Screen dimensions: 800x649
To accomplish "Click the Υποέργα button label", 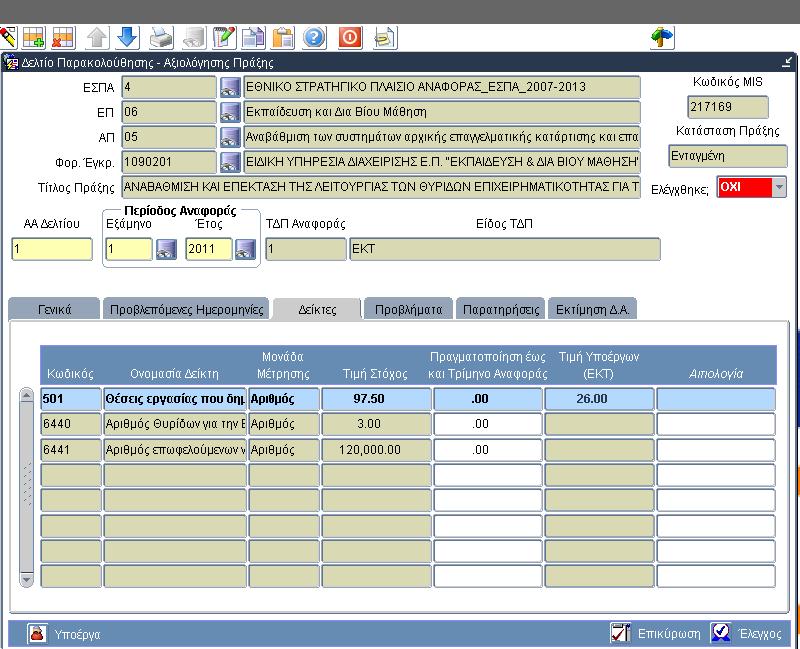I will (x=77, y=634).
